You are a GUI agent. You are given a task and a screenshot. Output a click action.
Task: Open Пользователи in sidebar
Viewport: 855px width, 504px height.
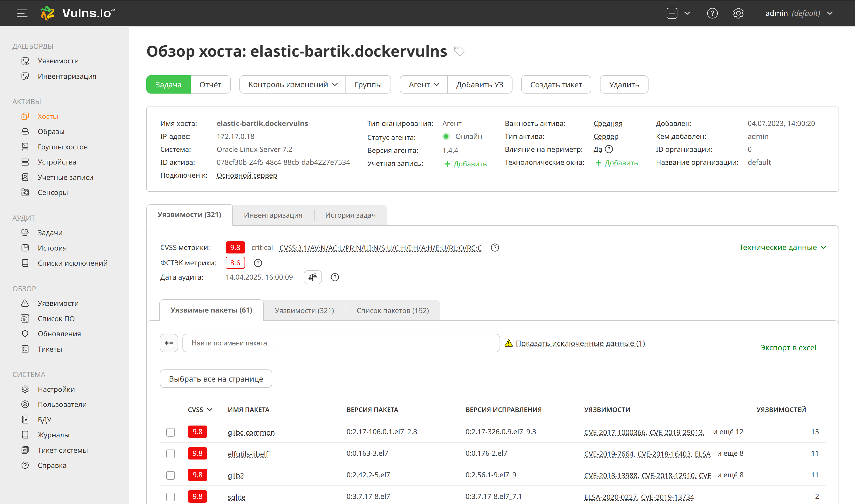62,404
